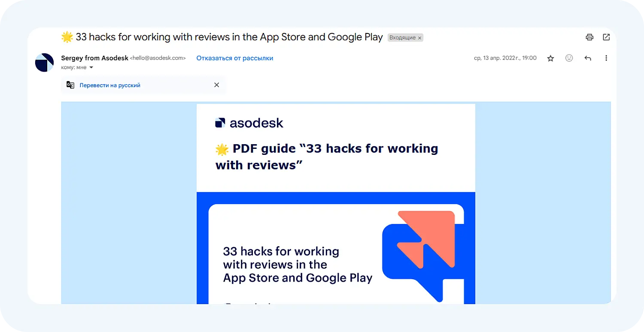Screen dimensions: 644x332
Task: Expand recipient details arrow next to 'кому: мне'
Action: coord(91,68)
